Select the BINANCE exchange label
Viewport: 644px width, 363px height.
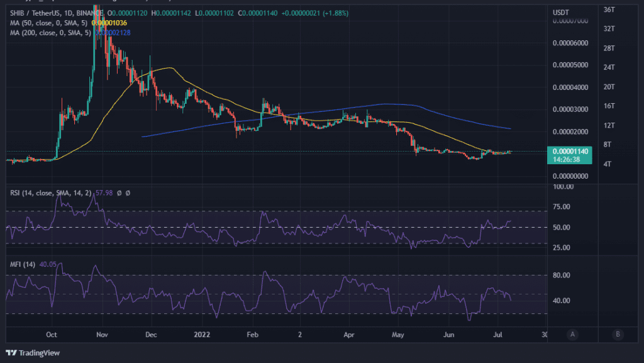(90, 12)
